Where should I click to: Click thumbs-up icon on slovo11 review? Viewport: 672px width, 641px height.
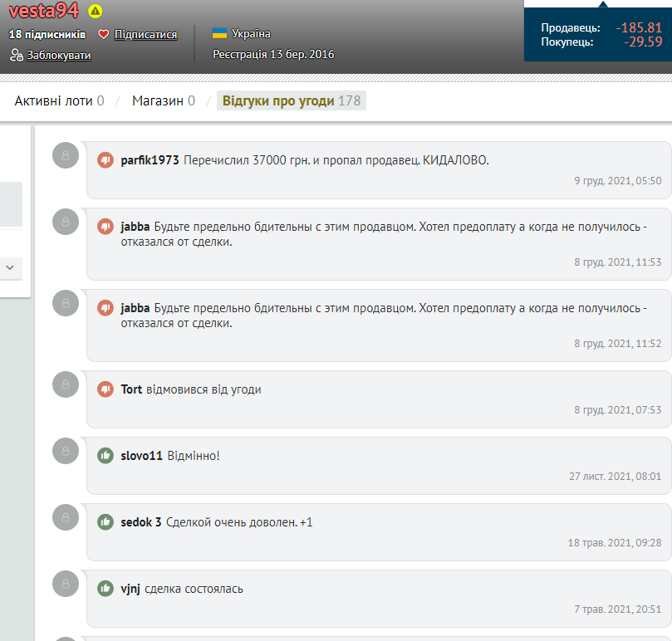pyautogui.click(x=105, y=456)
